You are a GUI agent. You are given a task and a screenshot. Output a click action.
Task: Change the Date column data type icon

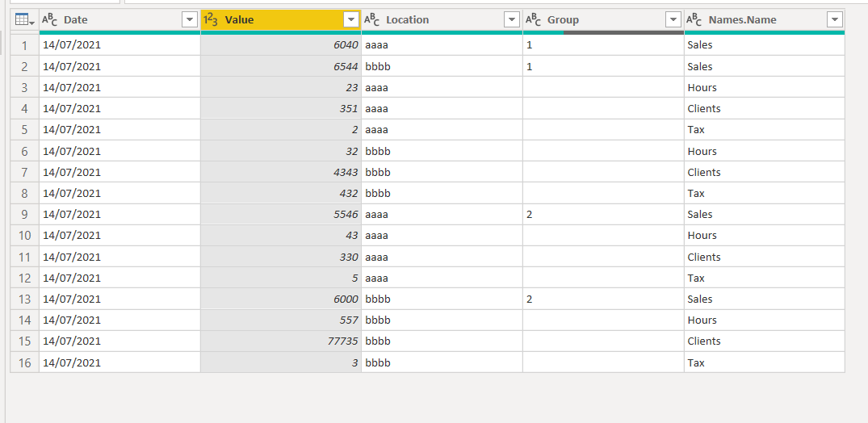50,20
